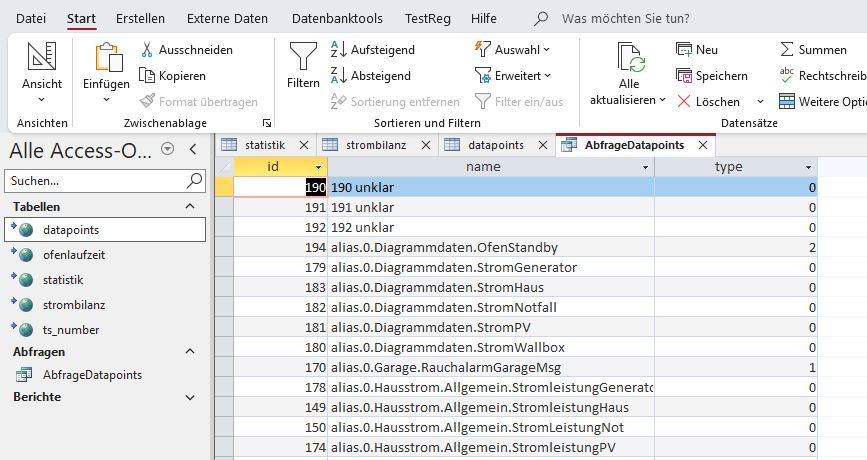The height and width of the screenshot is (460, 867).
Task: Collapse the Tabellen group
Action: point(190,207)
